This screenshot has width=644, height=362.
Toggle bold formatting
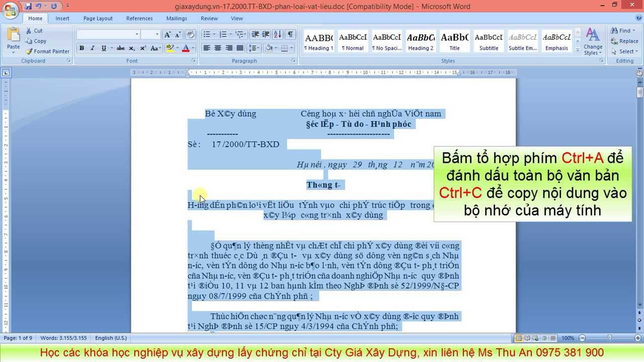coord(82,48)
